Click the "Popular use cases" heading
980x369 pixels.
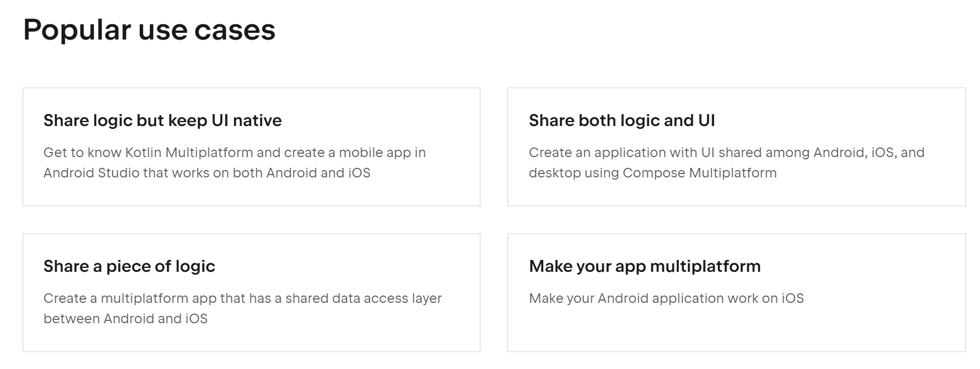pyautogui.click(x=149, y=30)
